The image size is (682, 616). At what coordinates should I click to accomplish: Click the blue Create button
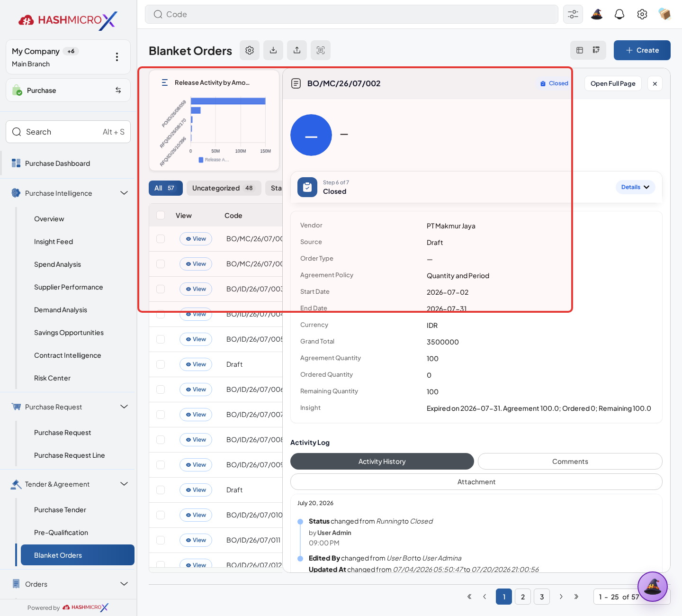point(642,50)
